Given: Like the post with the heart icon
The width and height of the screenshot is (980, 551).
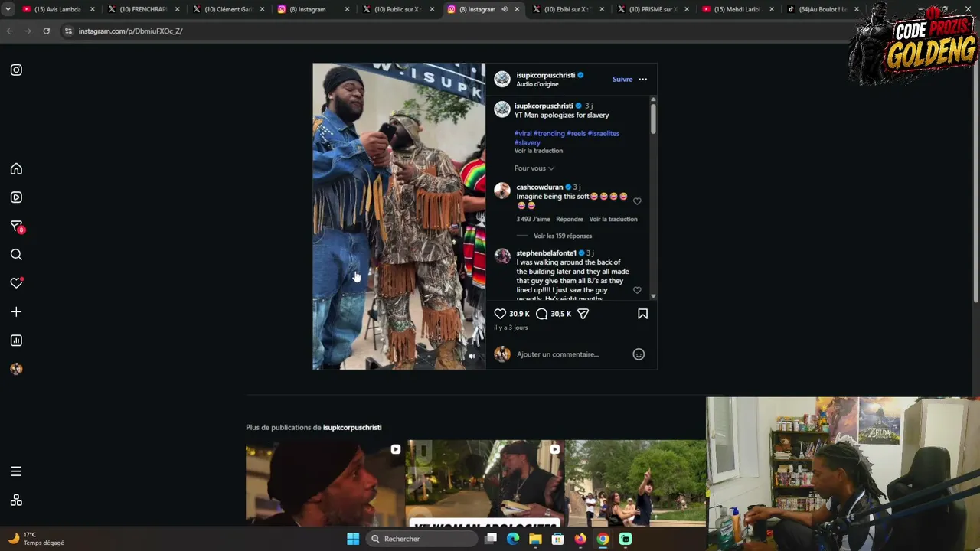Looking at the screenshot, I should 500,314.
